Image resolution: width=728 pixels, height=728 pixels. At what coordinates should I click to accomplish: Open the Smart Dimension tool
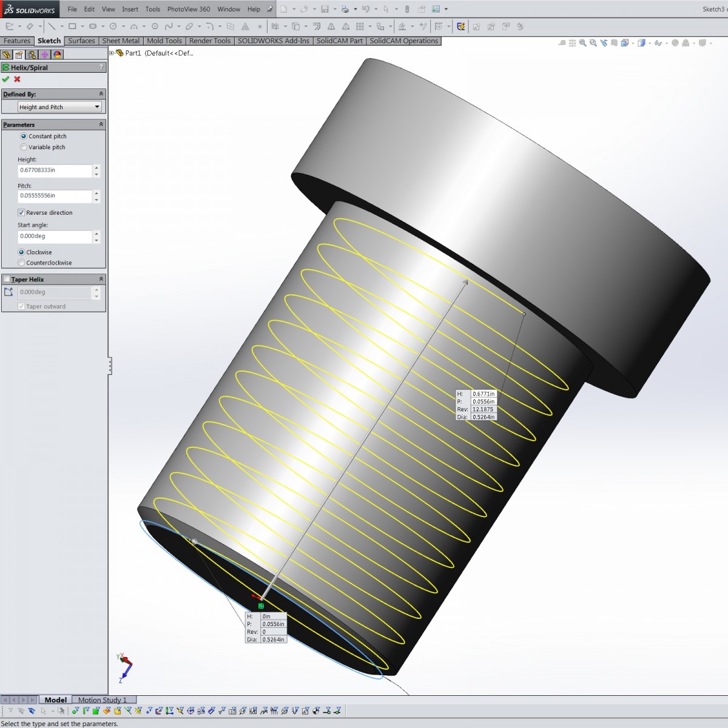[x=30, y=27]
